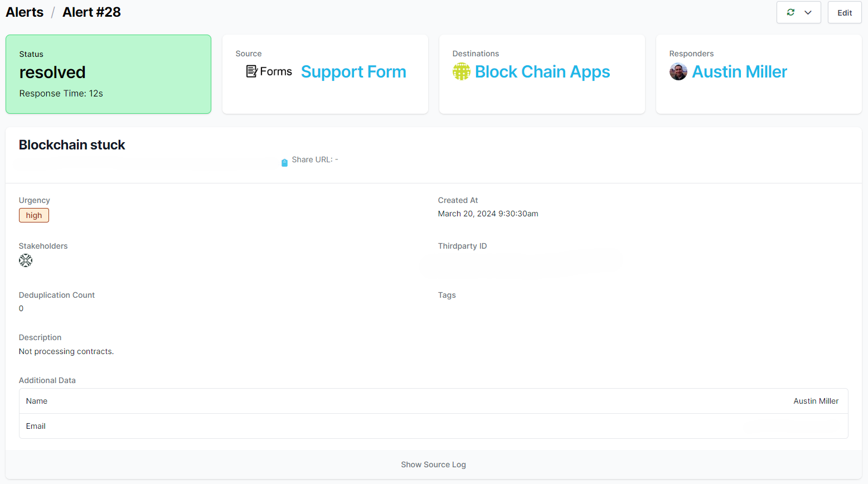Click the Created At timestamp
The image size is (868, 484).
click(488, 214)
